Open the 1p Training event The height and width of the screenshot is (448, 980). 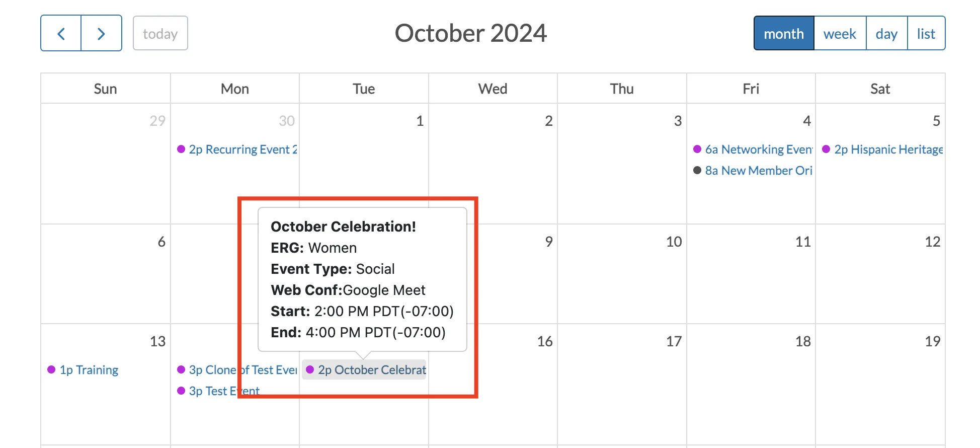coord(83,370)
